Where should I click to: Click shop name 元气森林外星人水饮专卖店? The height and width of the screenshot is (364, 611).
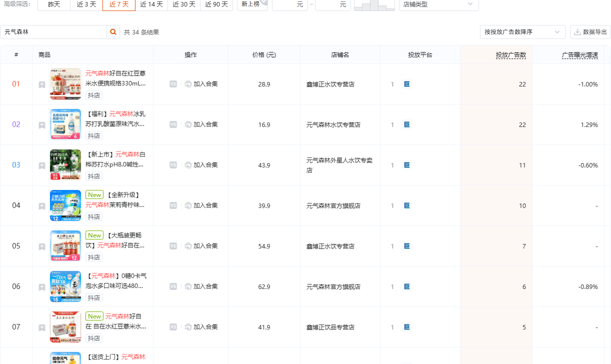tap(339, 165)
